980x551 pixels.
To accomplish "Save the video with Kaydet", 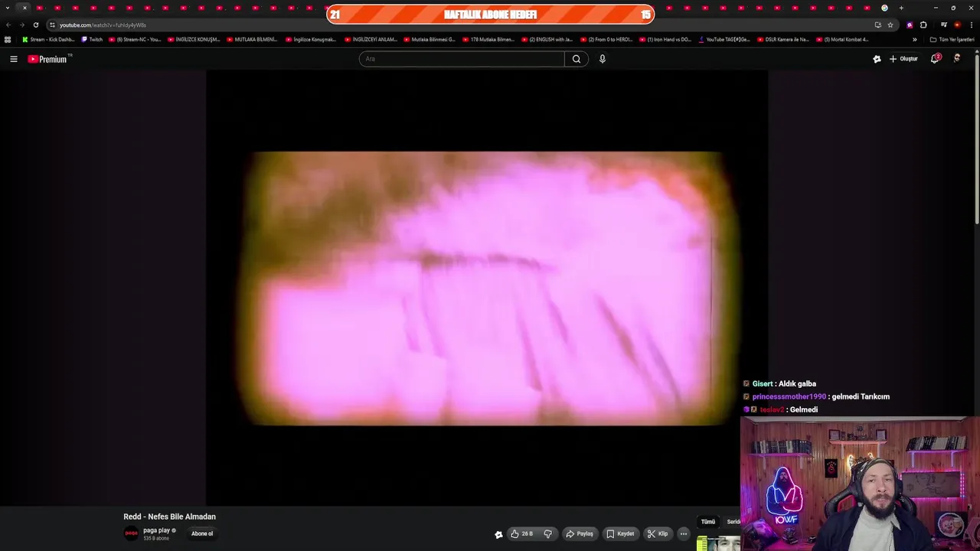I will 620,534.
